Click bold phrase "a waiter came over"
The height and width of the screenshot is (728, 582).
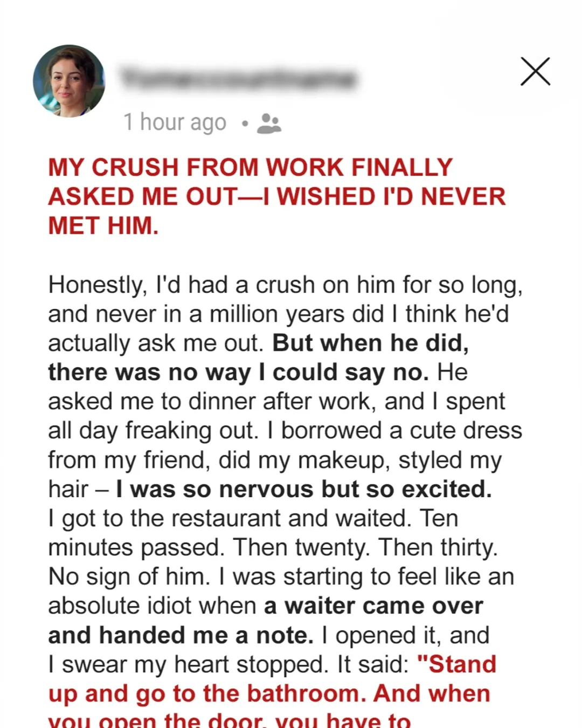(373, 606)
